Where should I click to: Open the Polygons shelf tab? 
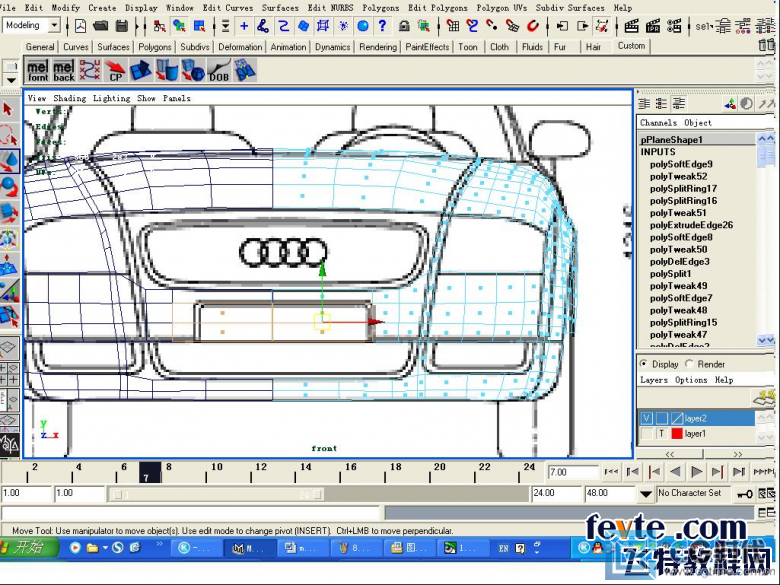[155, 47]
